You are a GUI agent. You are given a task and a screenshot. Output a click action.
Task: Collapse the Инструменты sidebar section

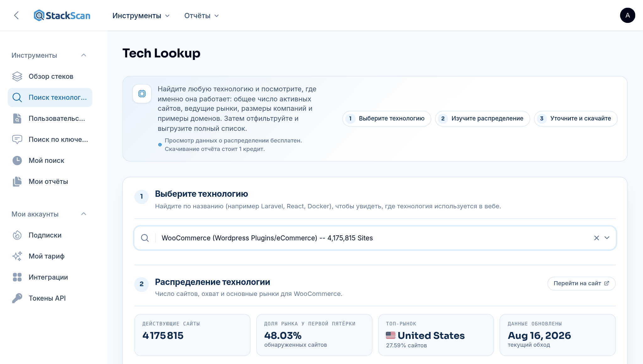click(84, 55)
